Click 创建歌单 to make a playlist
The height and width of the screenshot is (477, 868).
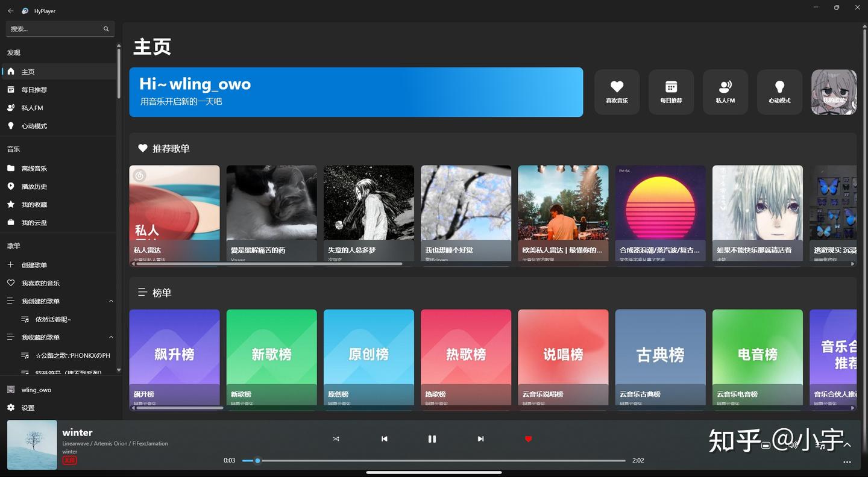click(36, 264)
